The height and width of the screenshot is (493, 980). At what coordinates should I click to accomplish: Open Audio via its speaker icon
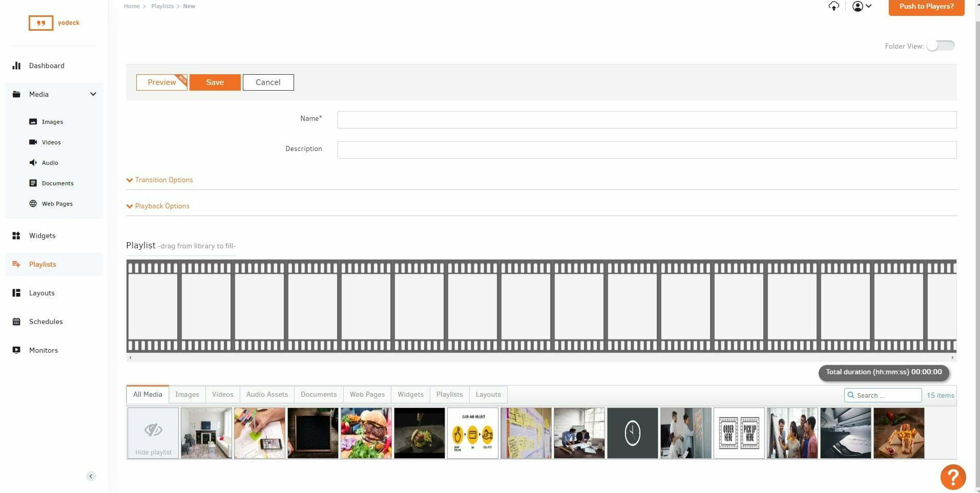33,163
